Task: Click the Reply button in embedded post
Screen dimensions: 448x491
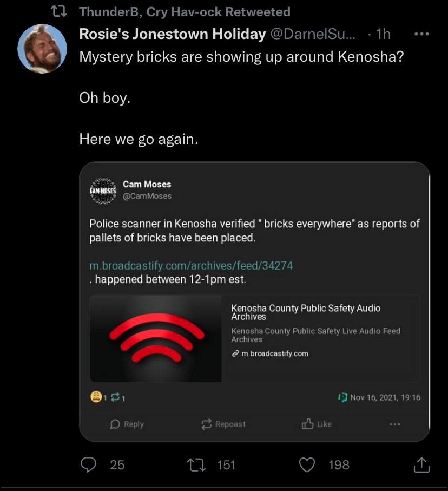Action: [x=127, y=424]
